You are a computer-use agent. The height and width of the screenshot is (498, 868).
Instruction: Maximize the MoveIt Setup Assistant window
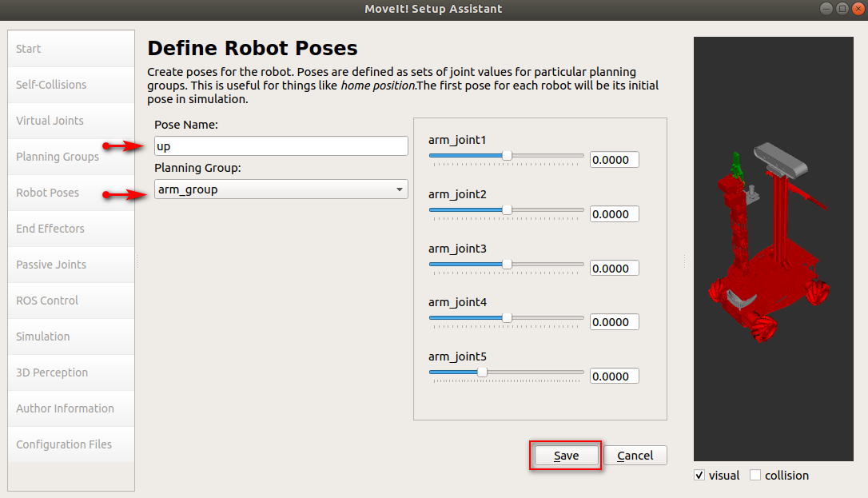[x=842, y=8]
